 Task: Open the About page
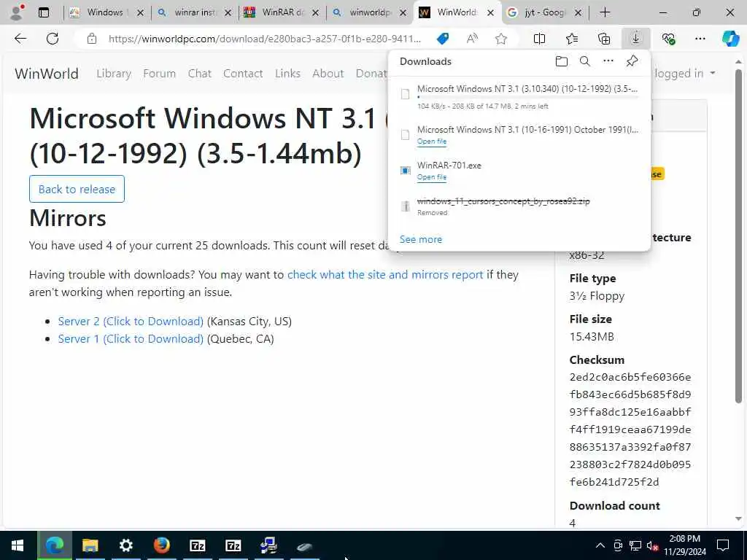click(x=328, y=74)
